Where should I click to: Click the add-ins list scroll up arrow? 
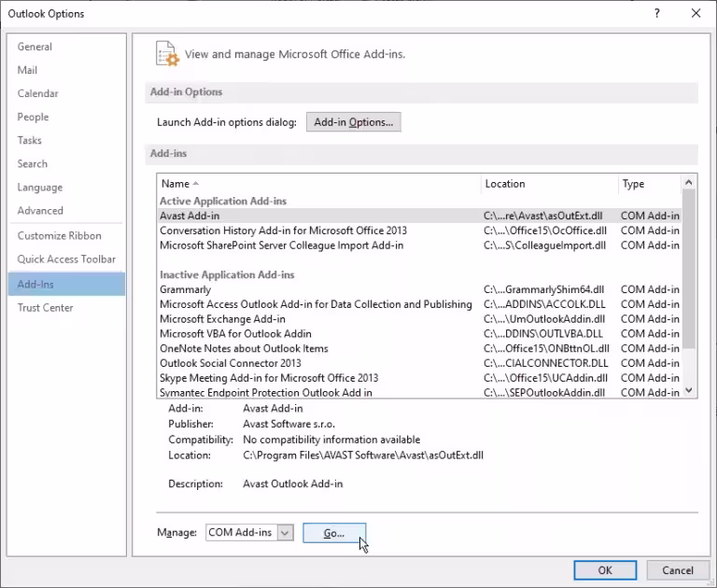click(x=689, y=182)
